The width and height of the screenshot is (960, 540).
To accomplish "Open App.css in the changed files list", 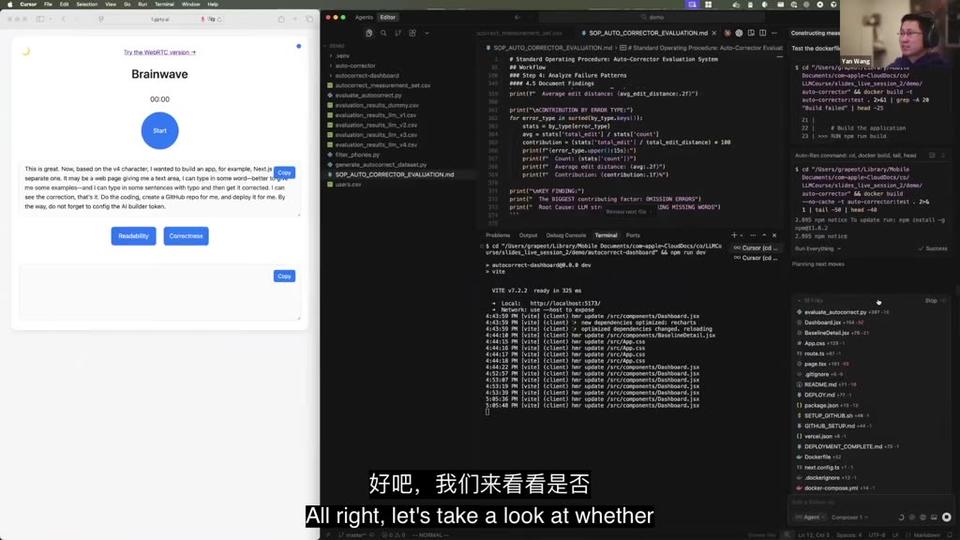I will [815, 343].
